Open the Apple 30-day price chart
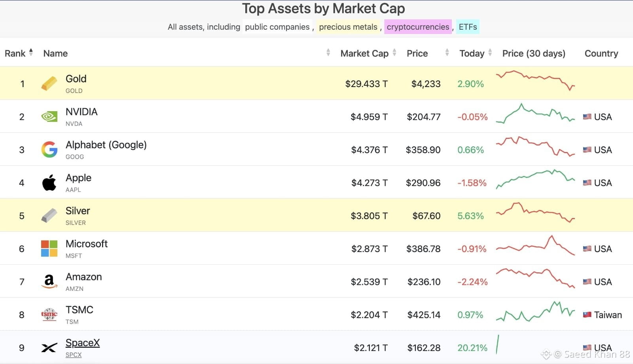Image resolution: width=633 pixels, height=364 pixels. tap(535, 179)
